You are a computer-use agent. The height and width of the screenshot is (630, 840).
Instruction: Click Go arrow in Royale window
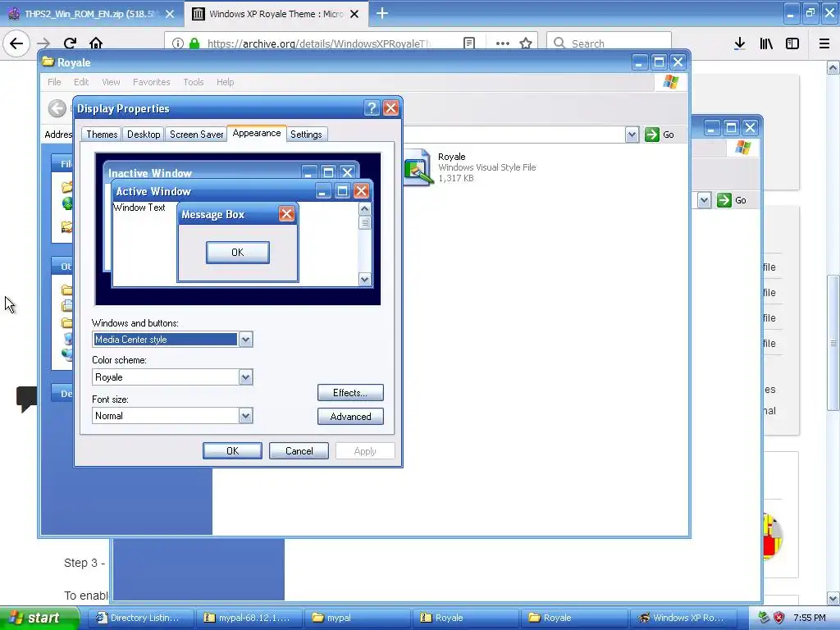pyautogui.click(x=652, y=135)
